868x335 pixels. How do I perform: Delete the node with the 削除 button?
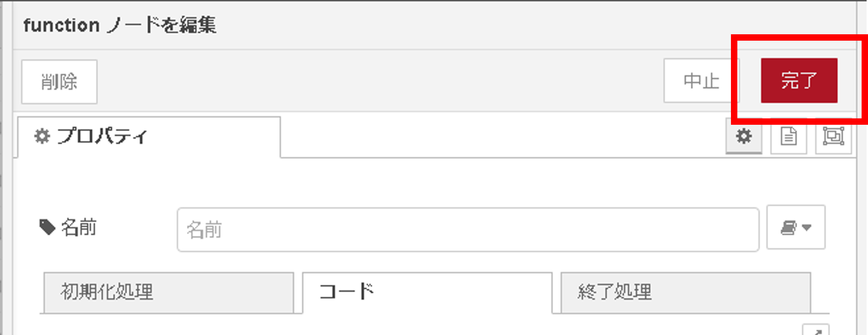pyautogui.click(x=59, y=82)
